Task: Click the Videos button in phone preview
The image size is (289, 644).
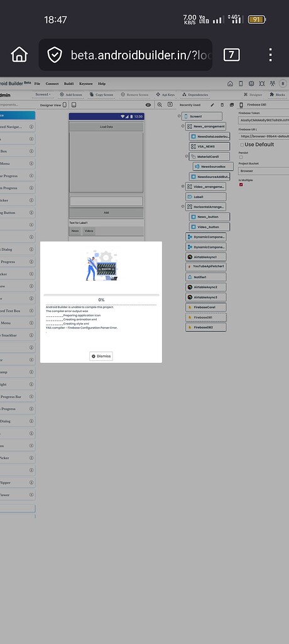Action: tap(89, 231)
